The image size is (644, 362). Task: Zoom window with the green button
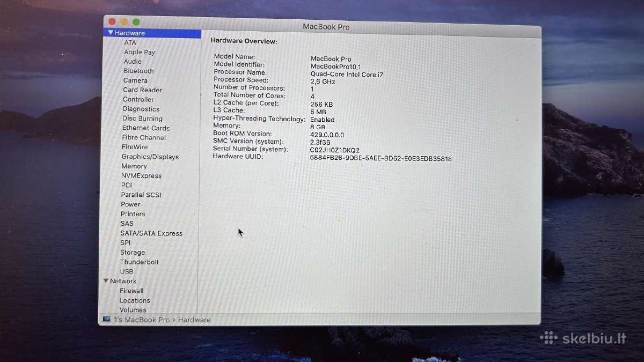[x=136, y=22]
